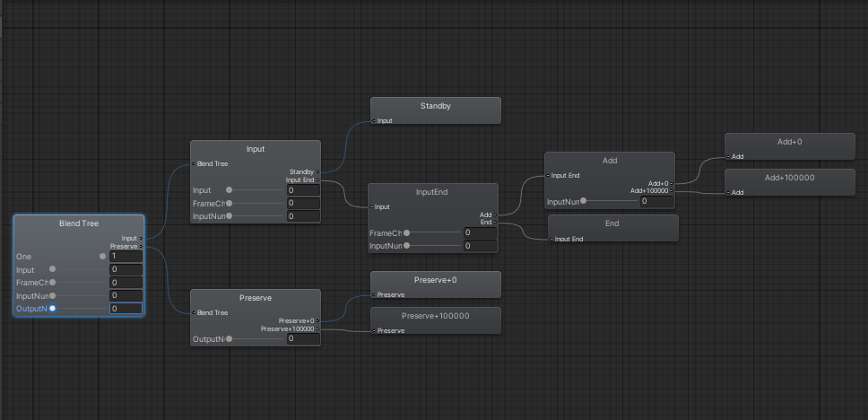Select the Add+100000 node

[789, 178]
